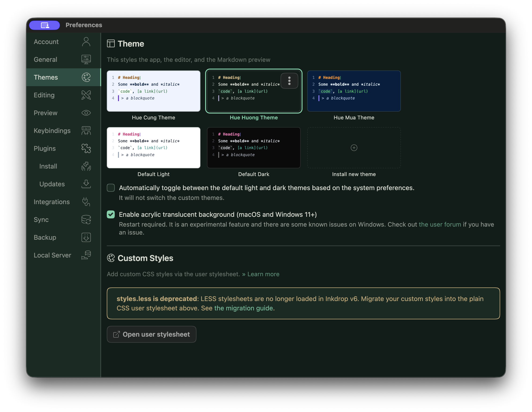Open Hue Huong Theme three-dot menu
Screen dimensions: 532x412
[289, 81]
